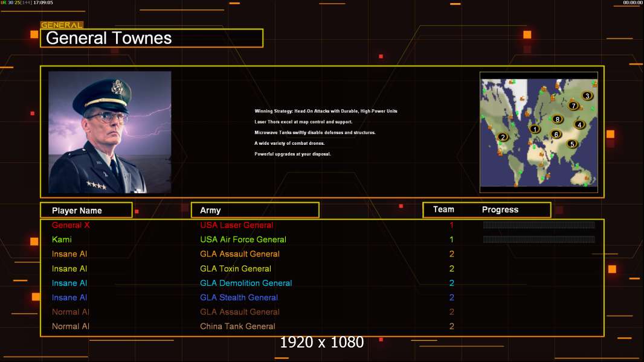Click map marker number 1
The width and height of the screenshot is (644, 362).
pyautogui.click(x=534, y=129)
